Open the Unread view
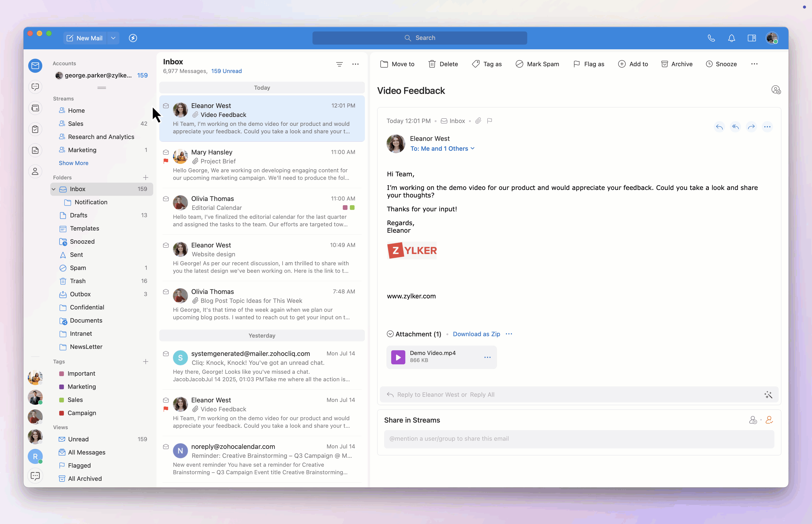The image size is (812, 524). point(78,439)
